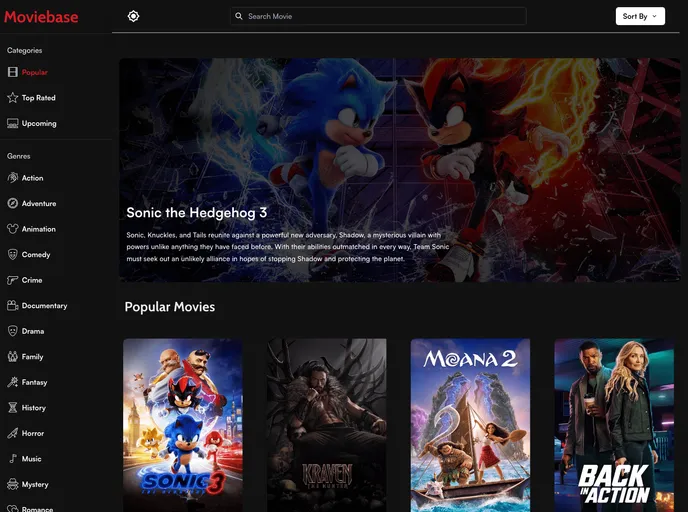Click the laughing mask icon for Comedy

[x=13, y=254]
